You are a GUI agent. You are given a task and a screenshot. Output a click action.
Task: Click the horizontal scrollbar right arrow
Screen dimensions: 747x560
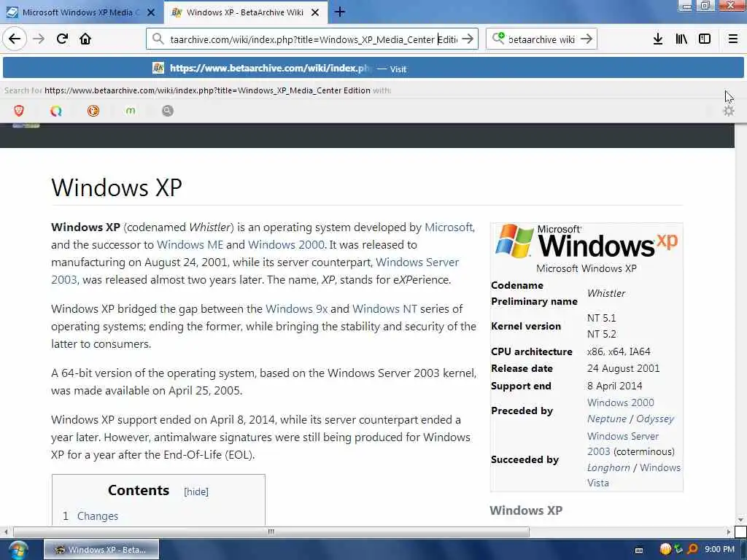pos(728,532)
